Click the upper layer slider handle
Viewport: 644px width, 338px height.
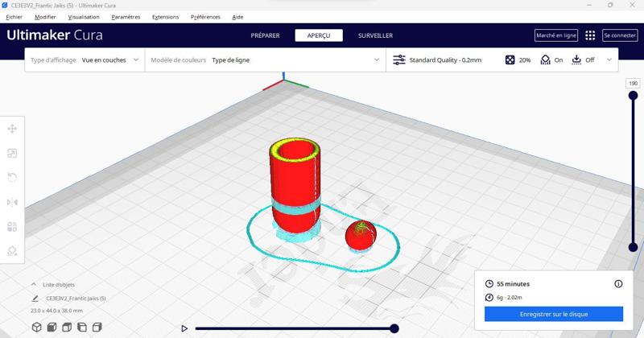(633, 96)
